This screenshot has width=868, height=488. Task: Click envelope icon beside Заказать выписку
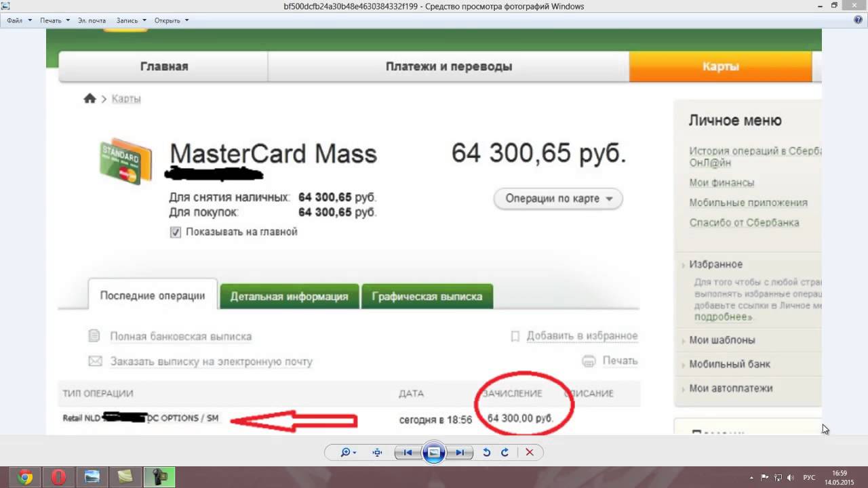pos(95,361)
